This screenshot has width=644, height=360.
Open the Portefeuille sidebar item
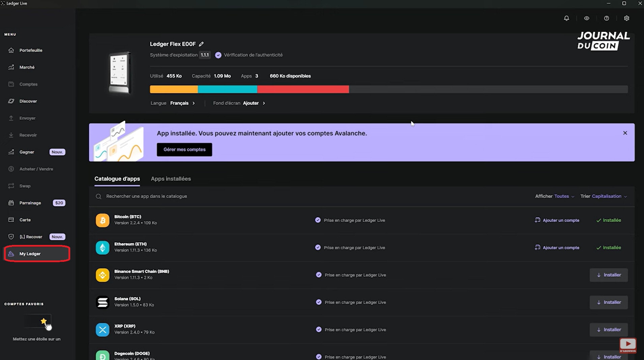pyautogui.click(x=31, y=50)
